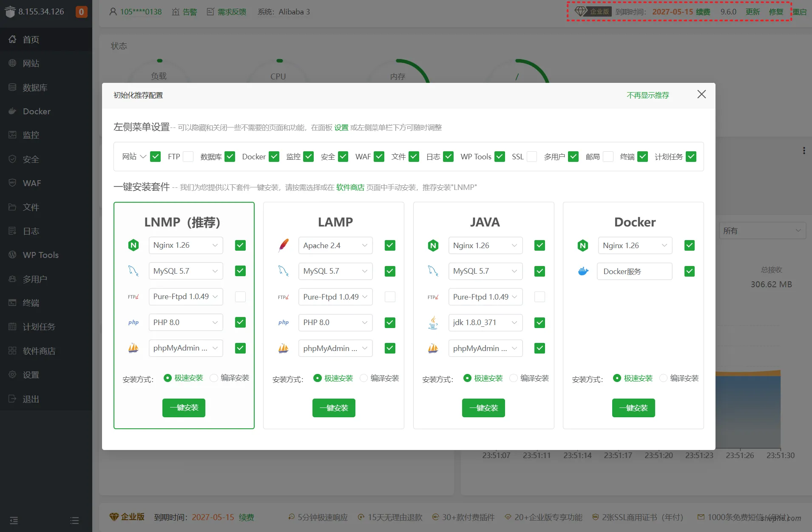The height and width of the screenshot is (532, 812).
Task: Click the Nginx icon in LNMP panel
Action: pos(133,245)
